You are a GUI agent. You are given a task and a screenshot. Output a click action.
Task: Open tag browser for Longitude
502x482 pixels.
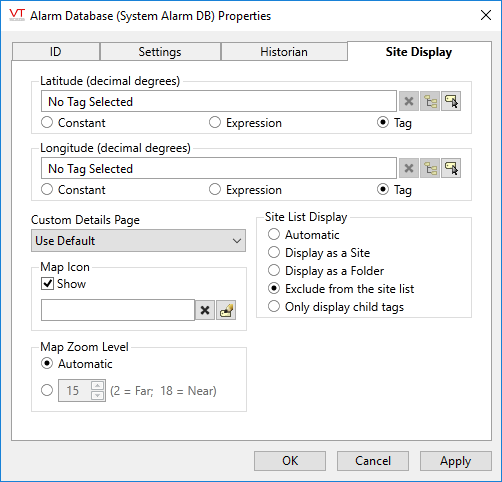coord(430,168)
